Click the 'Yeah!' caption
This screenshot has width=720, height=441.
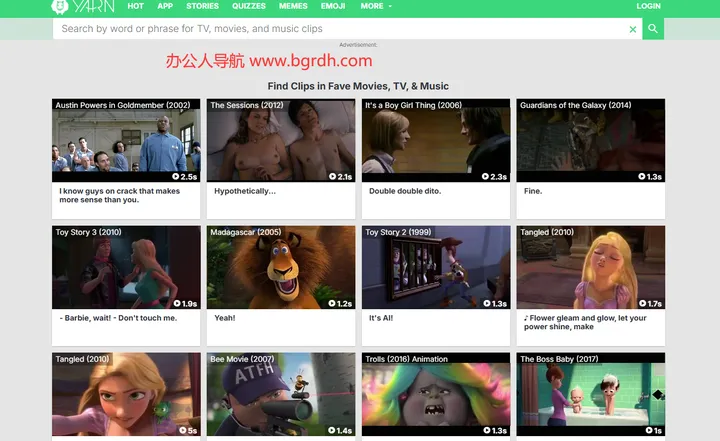(x=225, y=318)
